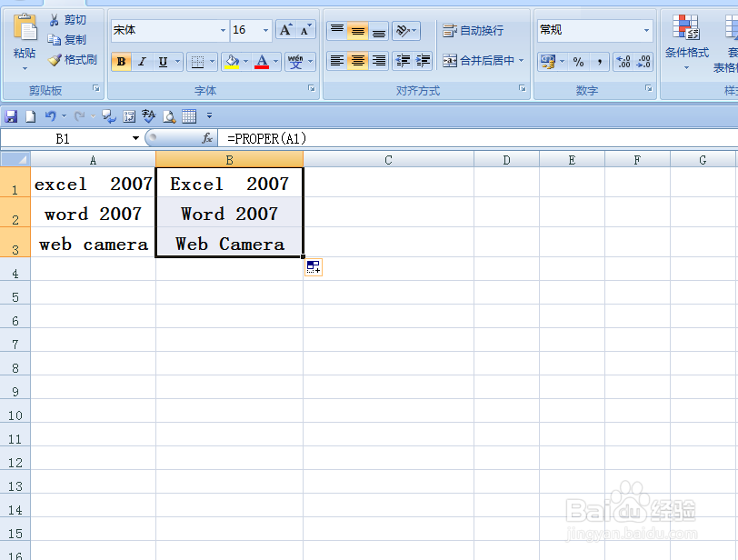Open alignment group dialog launcher
The height and width of the screenshot is (560, 738).
(523, 88)
